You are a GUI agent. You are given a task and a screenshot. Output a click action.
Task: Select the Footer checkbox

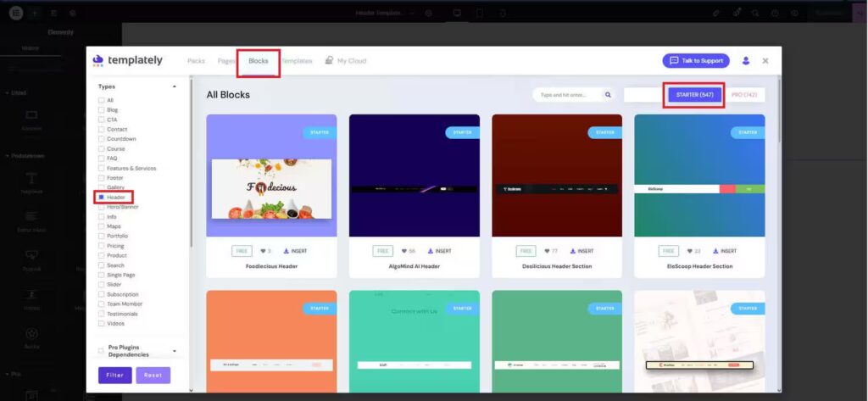click(x=102, y=178)
